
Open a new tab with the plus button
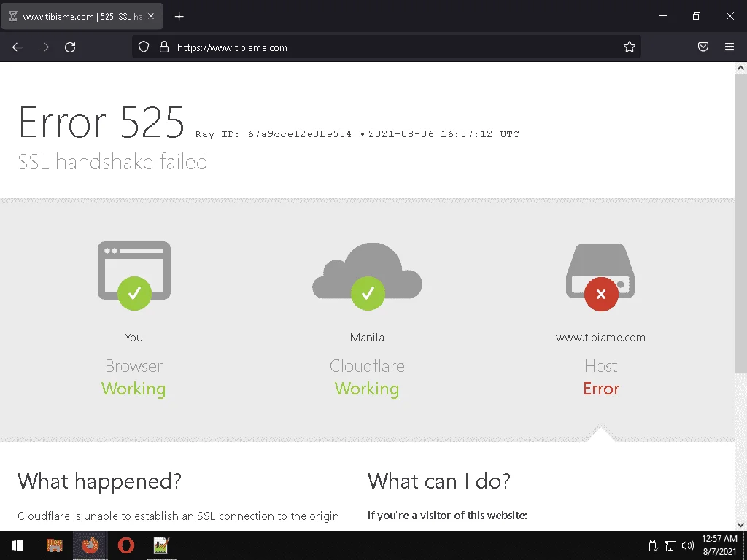(x=179, y=17)
